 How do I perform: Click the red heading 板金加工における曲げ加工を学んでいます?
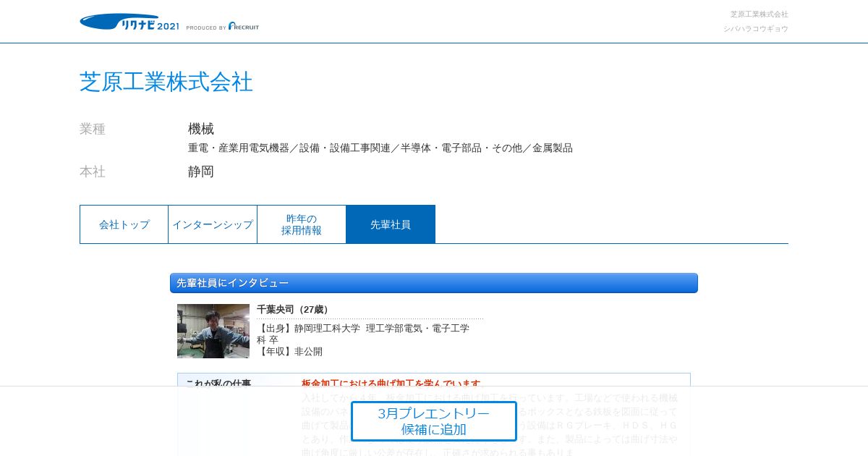(x=391, y=384)
